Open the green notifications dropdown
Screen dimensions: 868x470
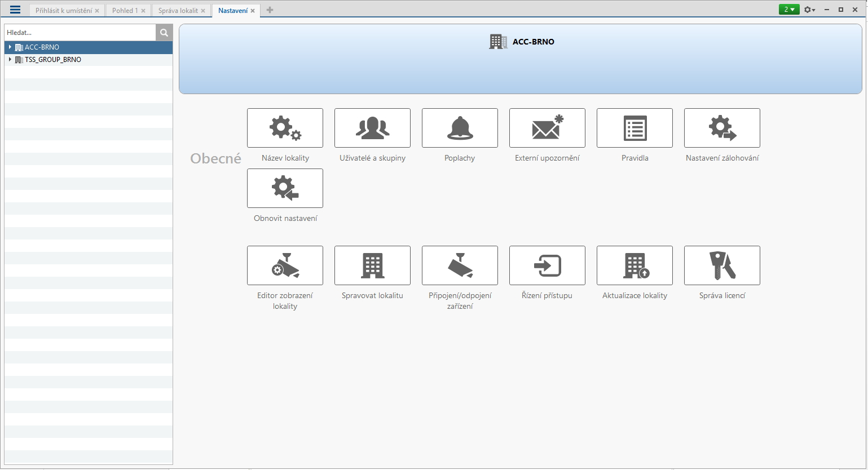[x=788, y=10]
